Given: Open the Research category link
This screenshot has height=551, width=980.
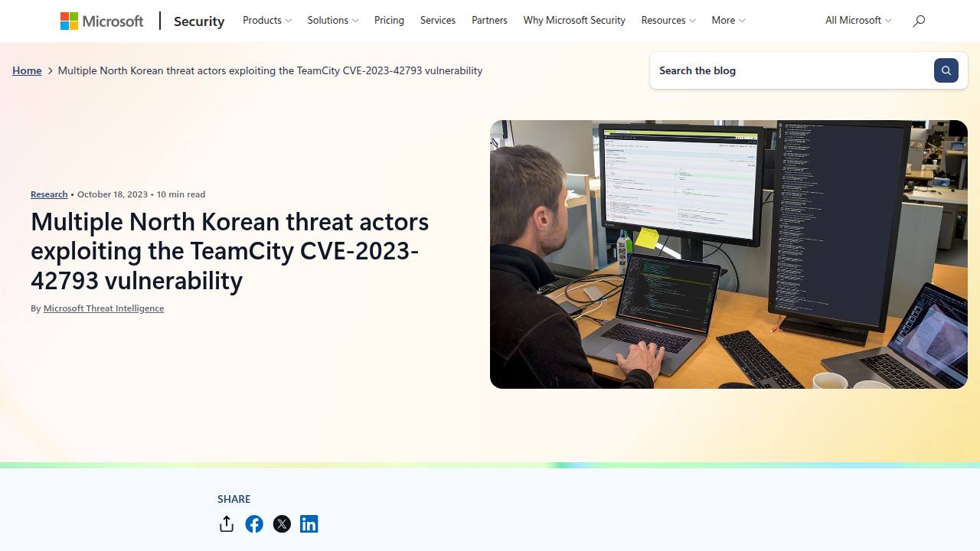Looking at the screenshot, I should coord(49,194).
